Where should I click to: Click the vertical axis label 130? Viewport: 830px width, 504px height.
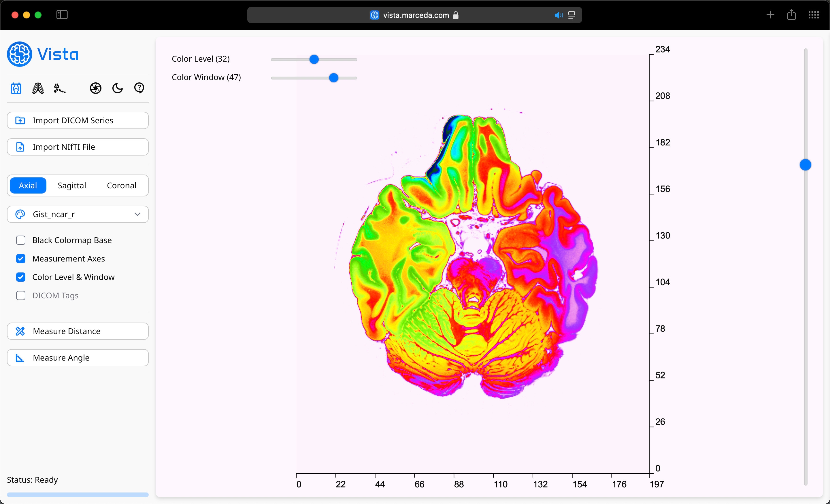[x=663, y=236]
